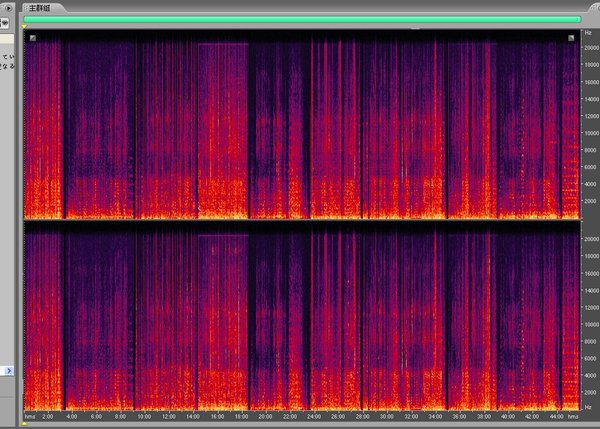Image resolution: width=600 pixels, height=429 pixels.
Task: Click the bottom channel 4000 Hz scale label
Action: (592, 375)
